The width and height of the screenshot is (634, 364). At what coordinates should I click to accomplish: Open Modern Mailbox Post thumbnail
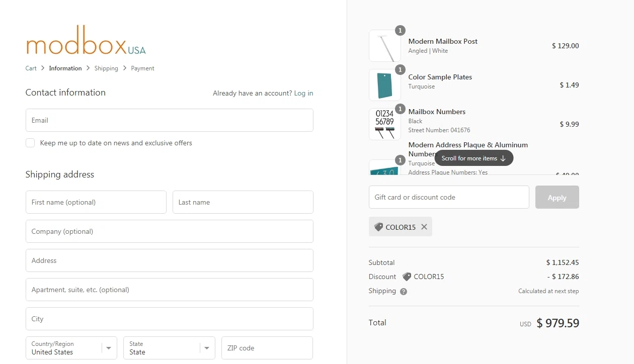pyautogui.click(x=385, y=46)
